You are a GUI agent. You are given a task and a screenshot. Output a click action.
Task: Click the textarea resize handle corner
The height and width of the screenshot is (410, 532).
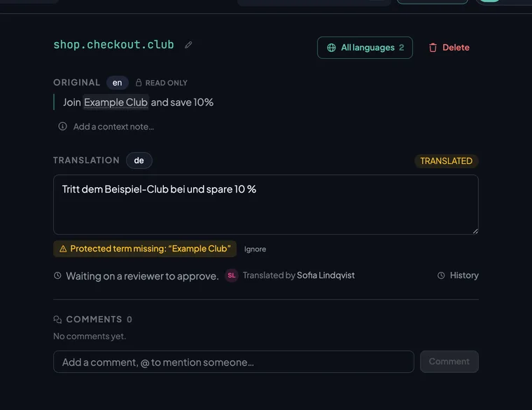click(475, 231)
